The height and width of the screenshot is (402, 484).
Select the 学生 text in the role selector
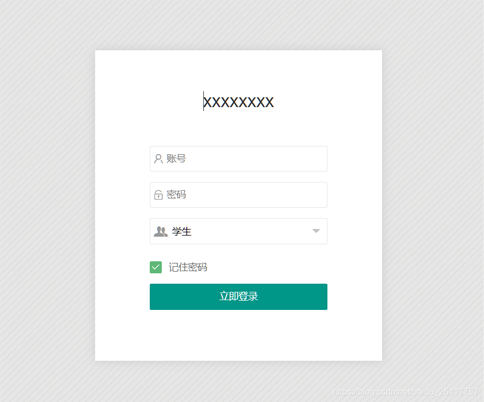click(181, 231)
